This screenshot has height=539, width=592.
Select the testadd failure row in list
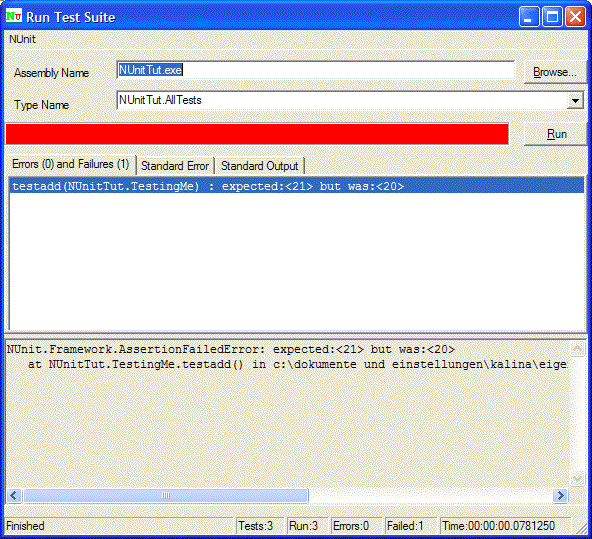297,186
